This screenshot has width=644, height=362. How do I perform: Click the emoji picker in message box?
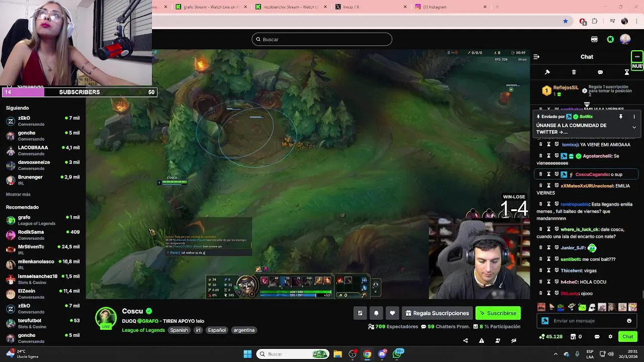click(629, 321)
